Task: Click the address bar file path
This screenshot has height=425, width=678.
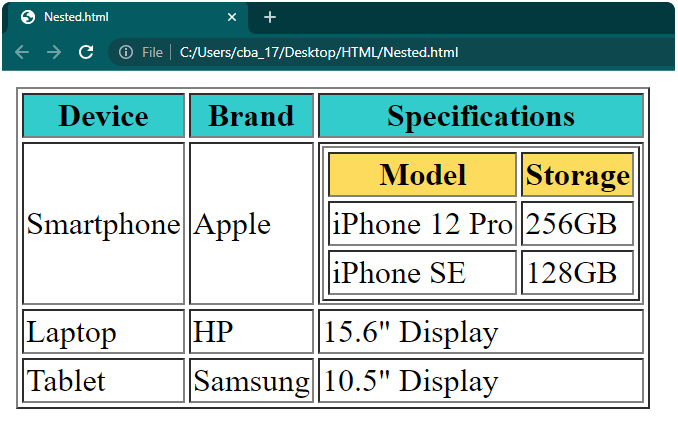Action: pyautogui.click(x=319, y=52)
